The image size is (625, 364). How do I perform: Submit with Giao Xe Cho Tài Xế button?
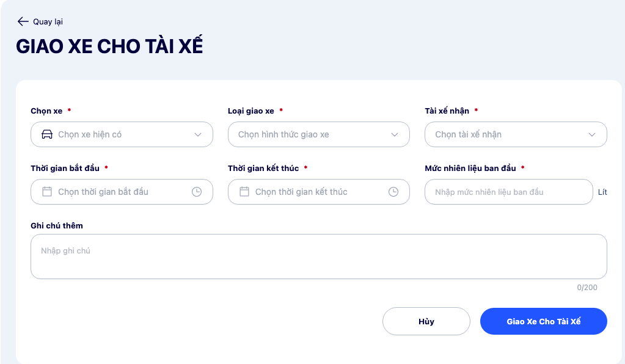pyautogui.click(x=543, y=321)
